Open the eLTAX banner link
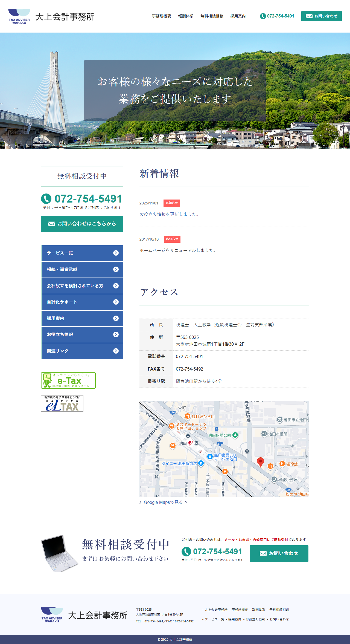The image size is (350, 644). [62, 403]
